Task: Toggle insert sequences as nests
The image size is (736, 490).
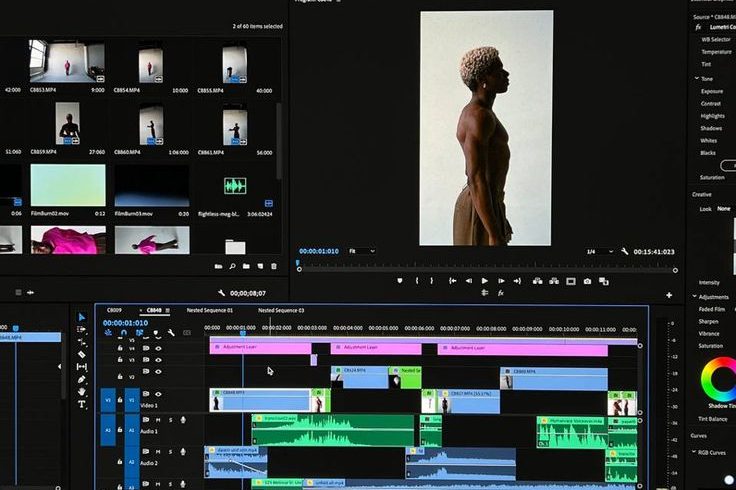Action: coord(108,333)
